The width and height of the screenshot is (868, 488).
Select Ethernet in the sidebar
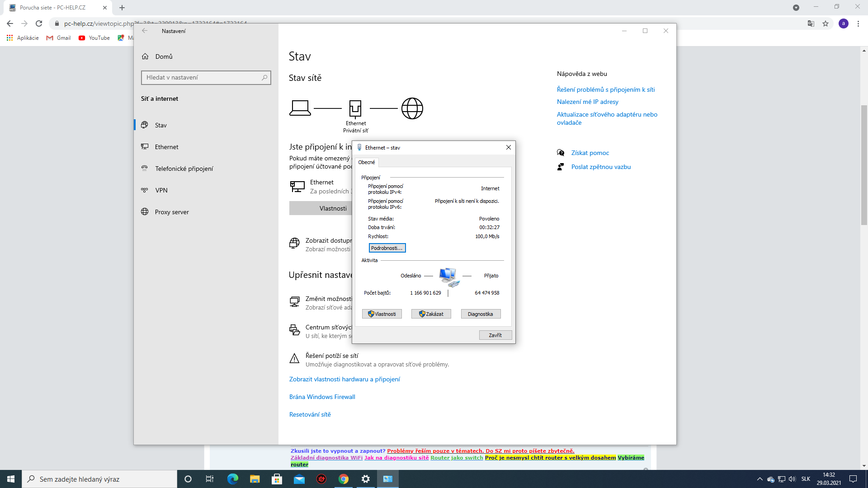click(x=166, y=147)
